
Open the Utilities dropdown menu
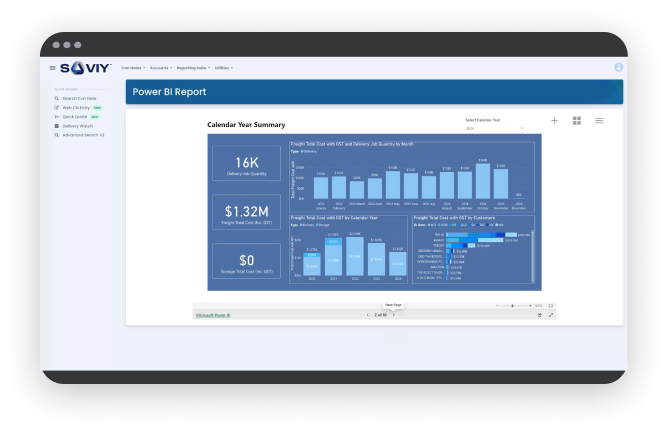224,68
